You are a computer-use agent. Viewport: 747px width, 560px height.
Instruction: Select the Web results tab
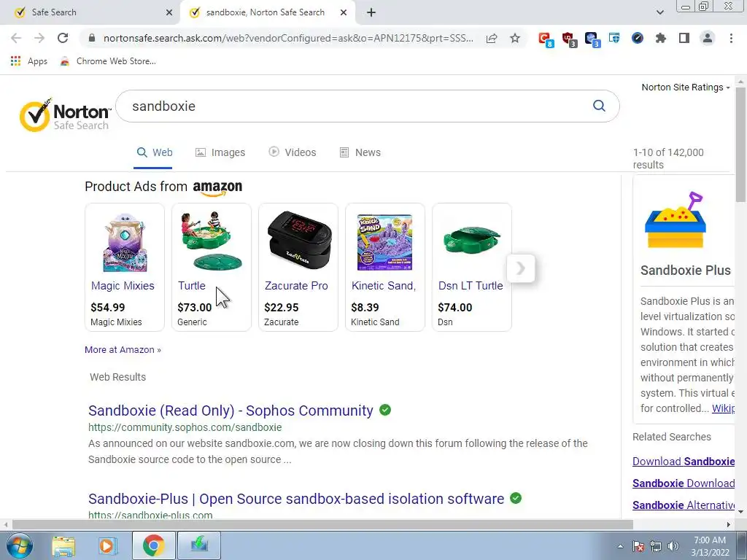(155, 152)
